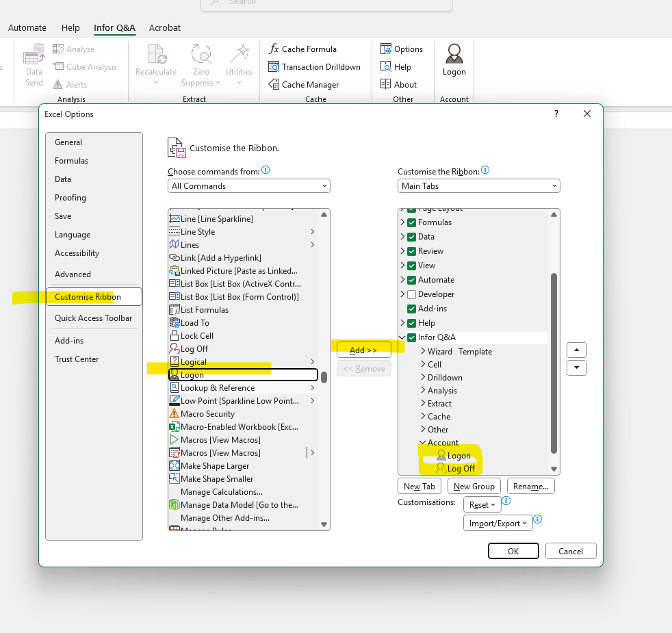Click the Move Up arrow button

pyautogui.click(x=577, y=350)
